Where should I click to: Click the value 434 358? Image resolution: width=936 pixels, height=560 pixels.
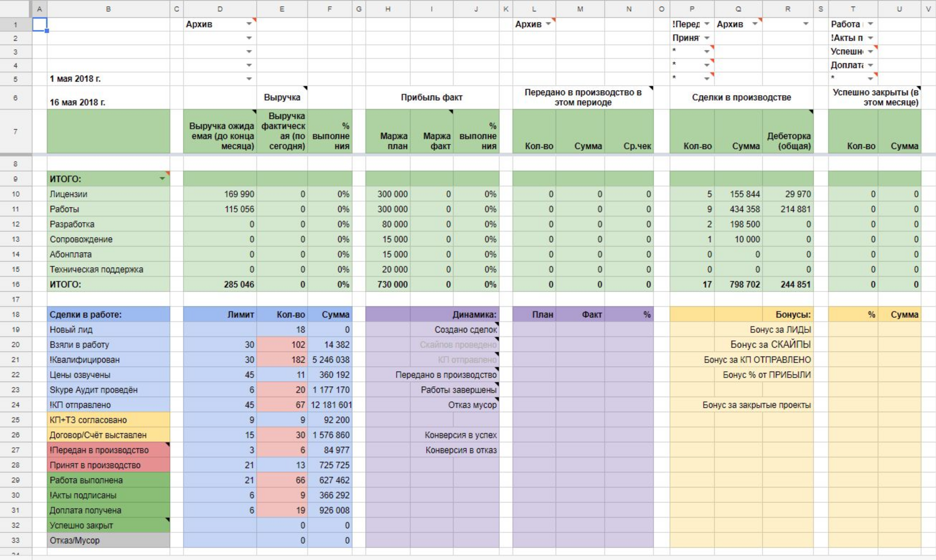[x=738, y=209]
